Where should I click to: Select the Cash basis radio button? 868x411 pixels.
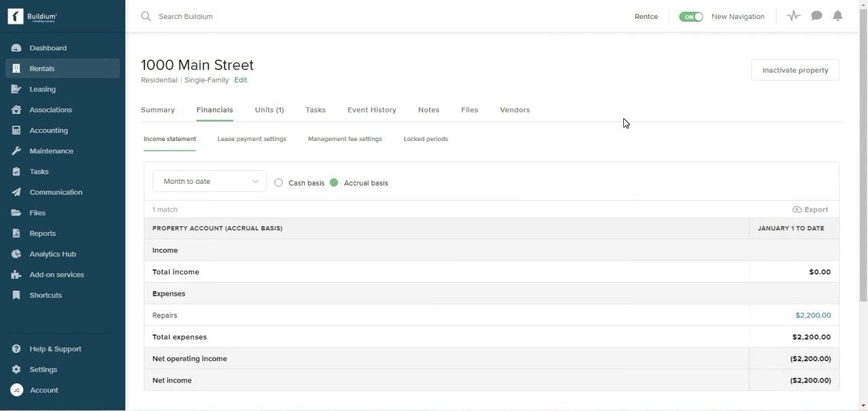tap(279, 182)
